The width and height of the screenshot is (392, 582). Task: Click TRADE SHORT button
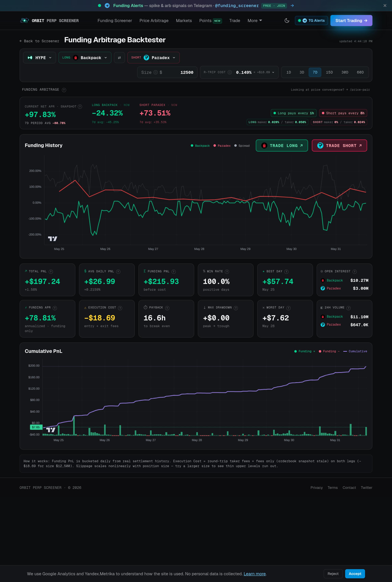(x=339, y=145)
